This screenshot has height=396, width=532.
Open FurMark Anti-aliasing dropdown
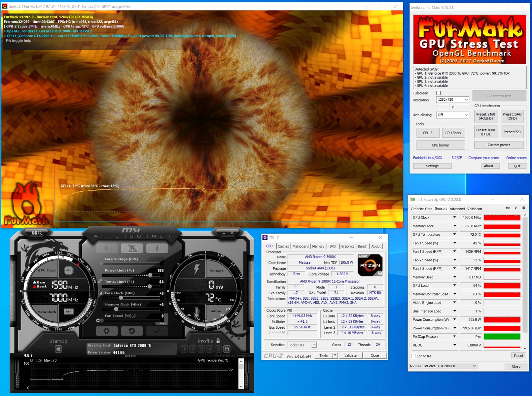click(452, 115)
